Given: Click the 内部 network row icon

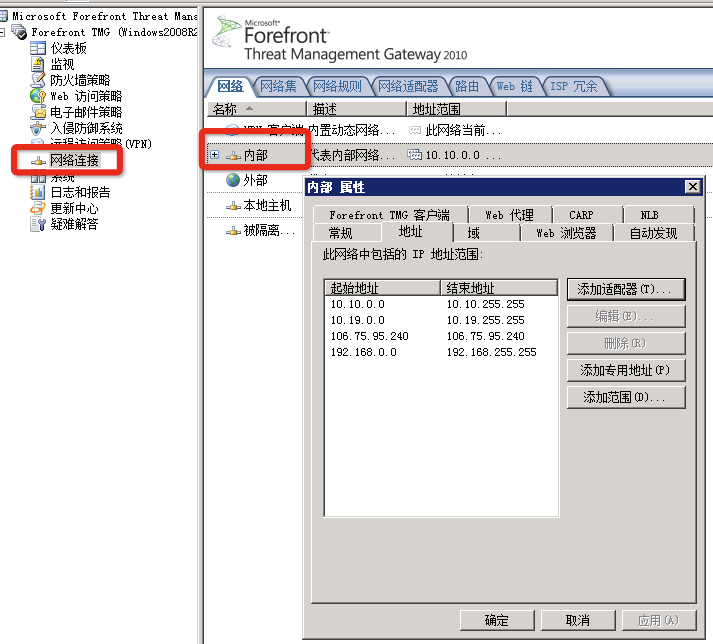Looking at the screenshot, I should [x=233, y=156].
